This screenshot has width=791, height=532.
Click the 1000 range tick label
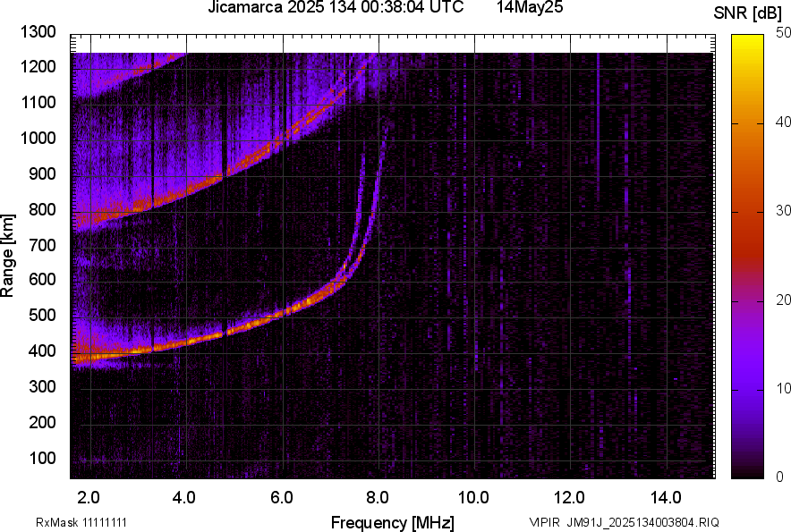[38, 138]
